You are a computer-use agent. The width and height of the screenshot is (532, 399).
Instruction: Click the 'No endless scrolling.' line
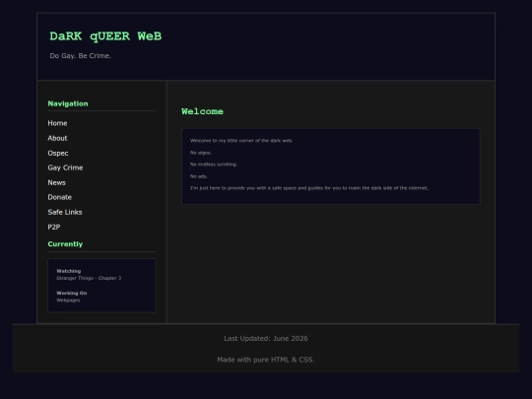tap(214, 165)
